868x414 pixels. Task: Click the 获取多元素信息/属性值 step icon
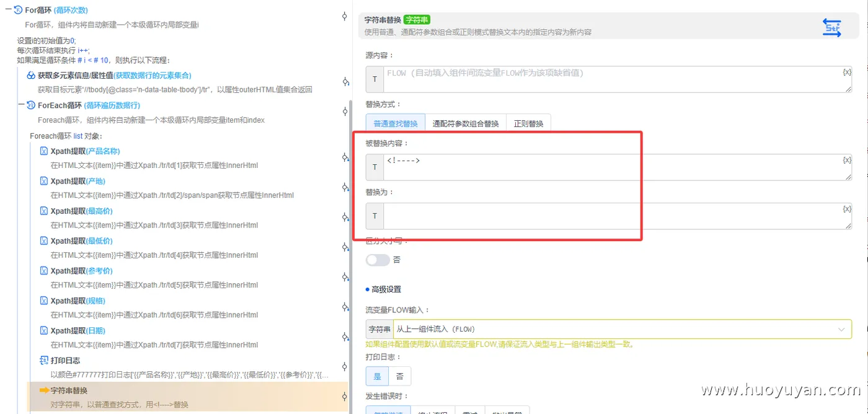[x=31, y=75]
